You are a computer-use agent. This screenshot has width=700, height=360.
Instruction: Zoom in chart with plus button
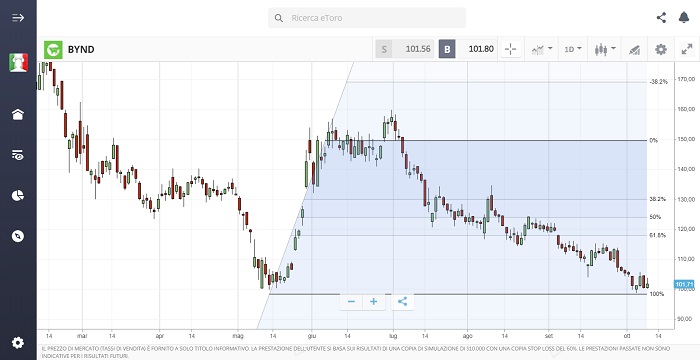(374, 301)
